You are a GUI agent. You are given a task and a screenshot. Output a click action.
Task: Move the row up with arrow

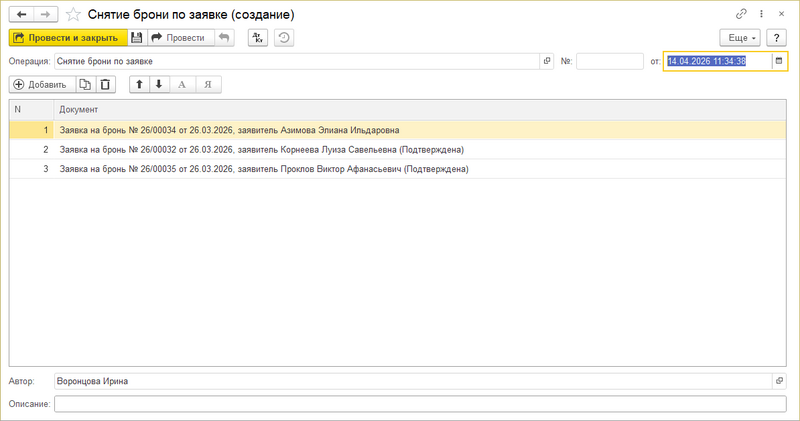(139, 84)
